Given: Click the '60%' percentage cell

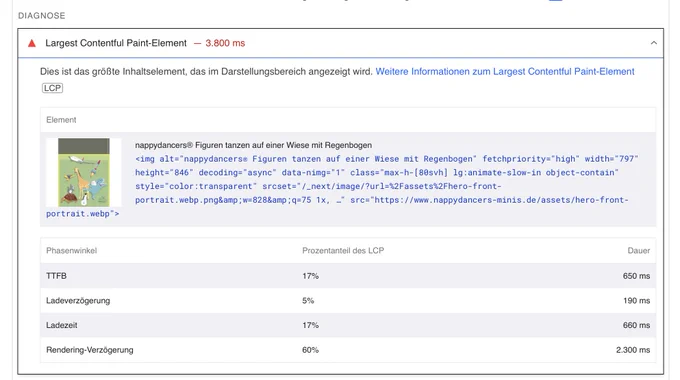Looking at the screenshot, I should 311,350.
